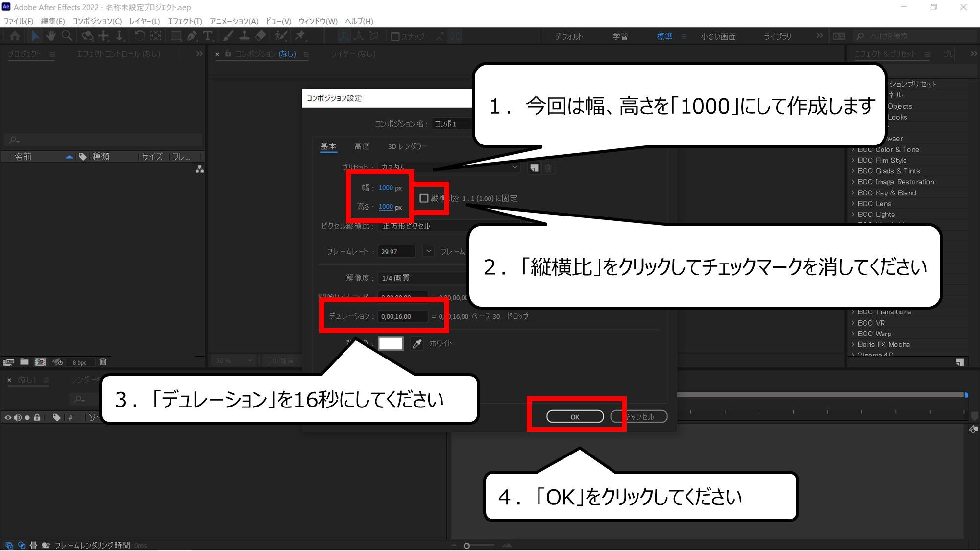Select the Dolly camera tool
The image size is (980, 551).
click(x=119, y=36)
